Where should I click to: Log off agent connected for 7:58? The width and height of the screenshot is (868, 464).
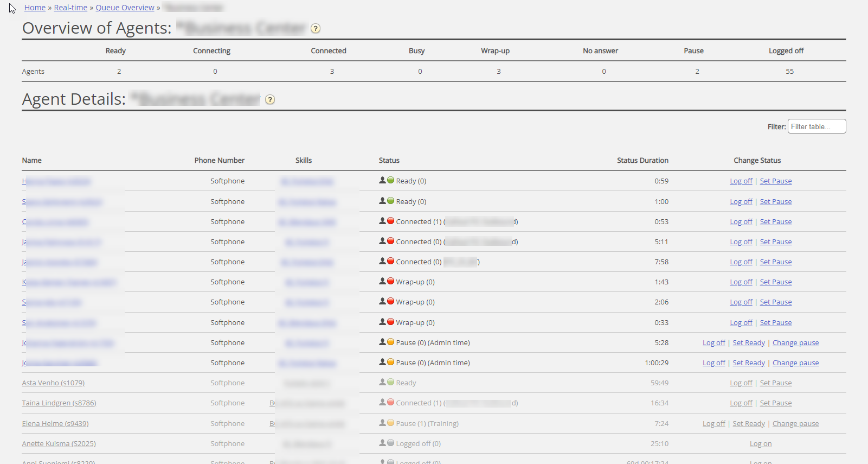pyautogui.click(x=741, y=262)
